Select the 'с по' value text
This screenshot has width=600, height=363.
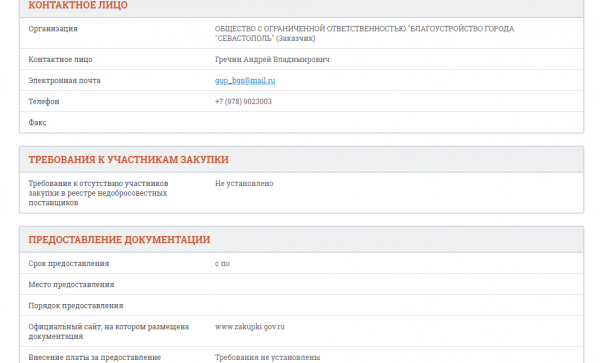coord(222,263)
